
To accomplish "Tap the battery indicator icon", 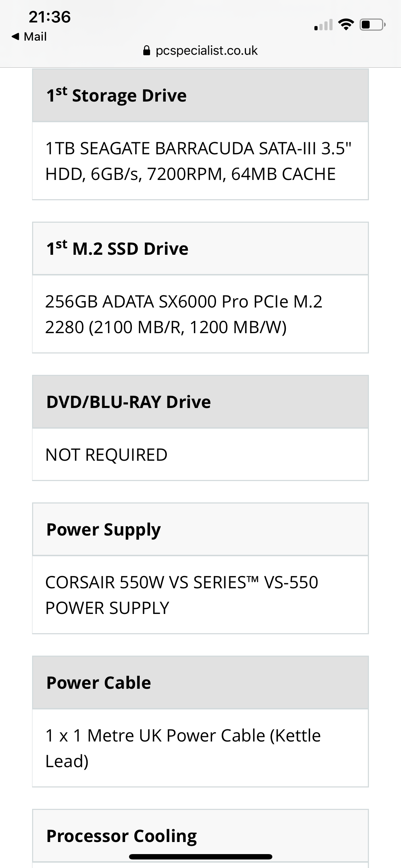I will (x=372, y=25).
